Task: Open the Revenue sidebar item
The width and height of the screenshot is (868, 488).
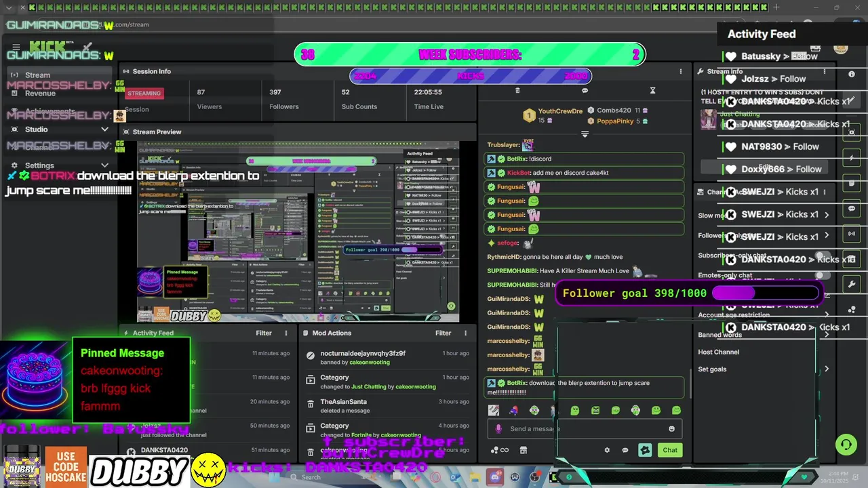Action: coord(59,94)
